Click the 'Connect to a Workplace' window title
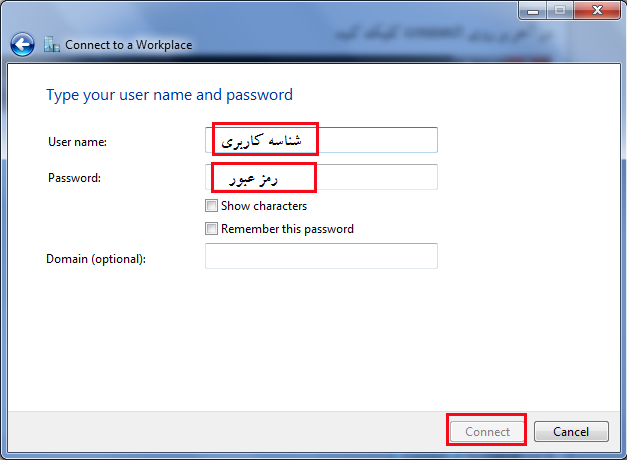Image resolution: width=627 pixels, height=460 pixels. click(x=128, y=45)
